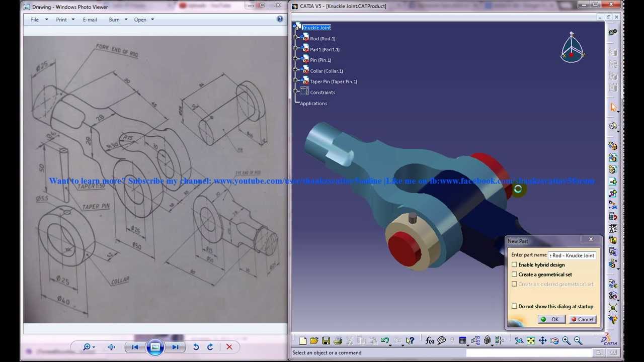Click the Print icon in CATIA toolbar
644x362 pixels.
click(x=338, y=341)
